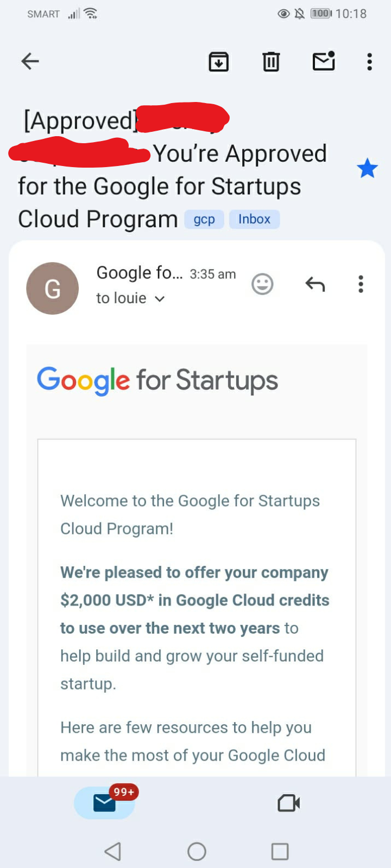Screen dimensions: 391x868
Task: Expand recipient details next to 'to louie'
Action: click(x=160, y=298)
